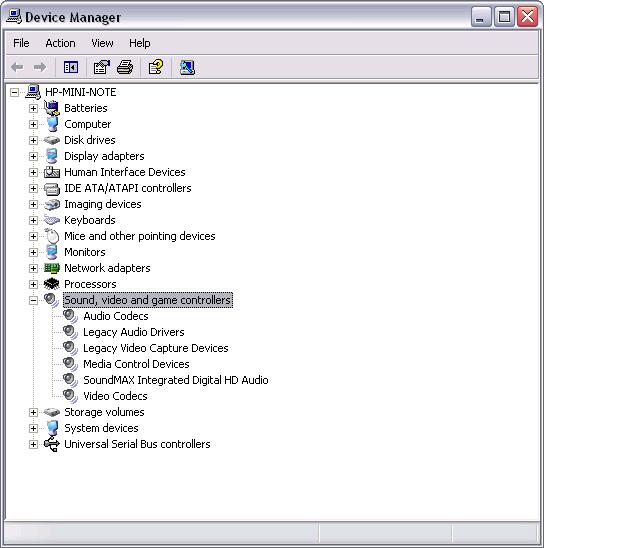
Task: Collapse the HP-MINI-NOTE root node
Action: pyautogui.click(x=14, y=92)
